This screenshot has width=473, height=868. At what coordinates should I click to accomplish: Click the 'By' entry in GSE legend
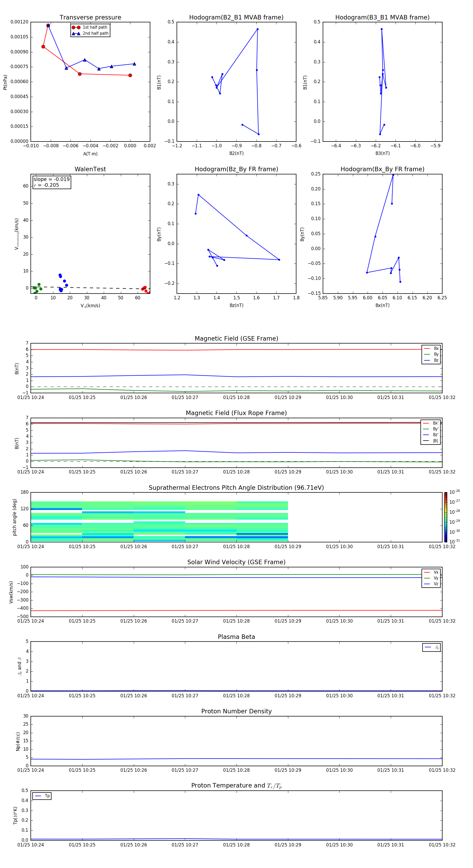pos(431,354)
